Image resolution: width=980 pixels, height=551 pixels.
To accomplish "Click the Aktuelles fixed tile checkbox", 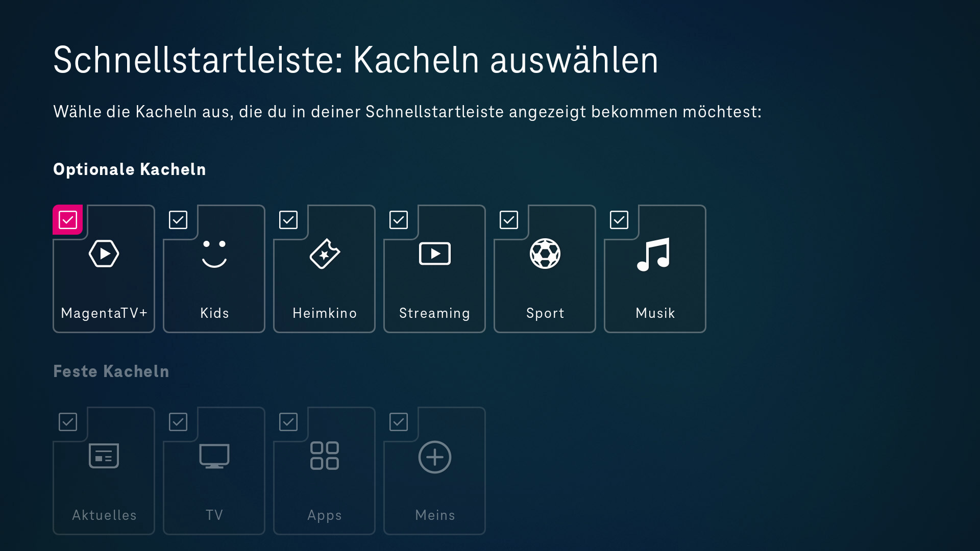I will pyautogui.click(x=68, y=422).
